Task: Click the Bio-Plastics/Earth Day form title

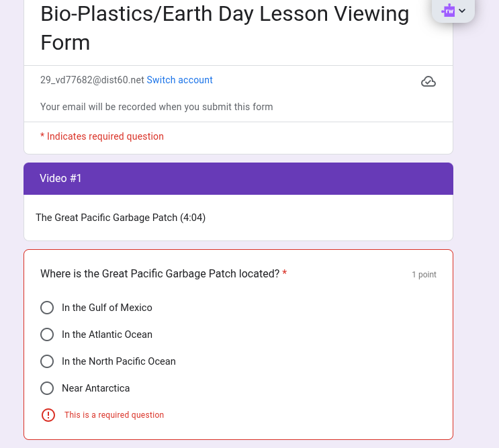Action: 224,28
